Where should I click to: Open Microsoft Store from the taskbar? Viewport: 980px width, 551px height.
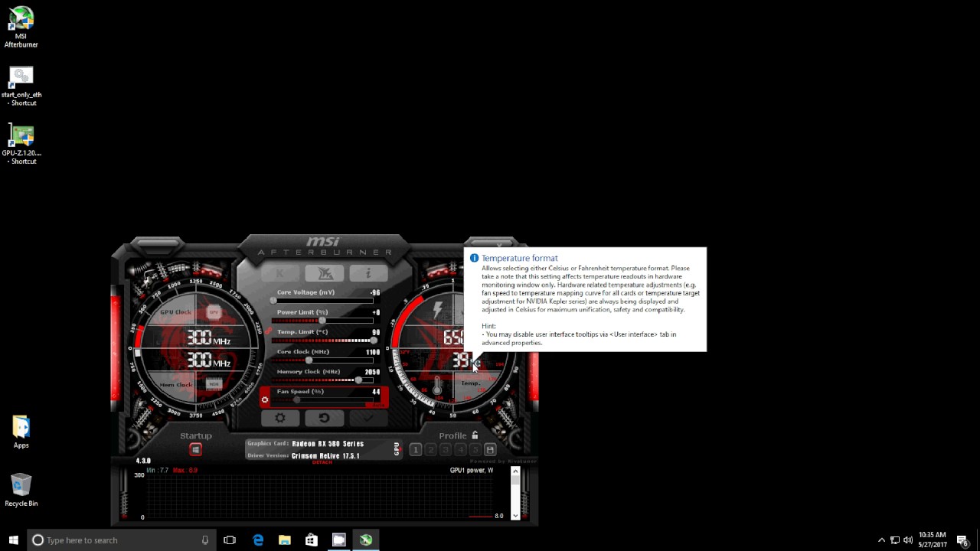coord(312,540)
